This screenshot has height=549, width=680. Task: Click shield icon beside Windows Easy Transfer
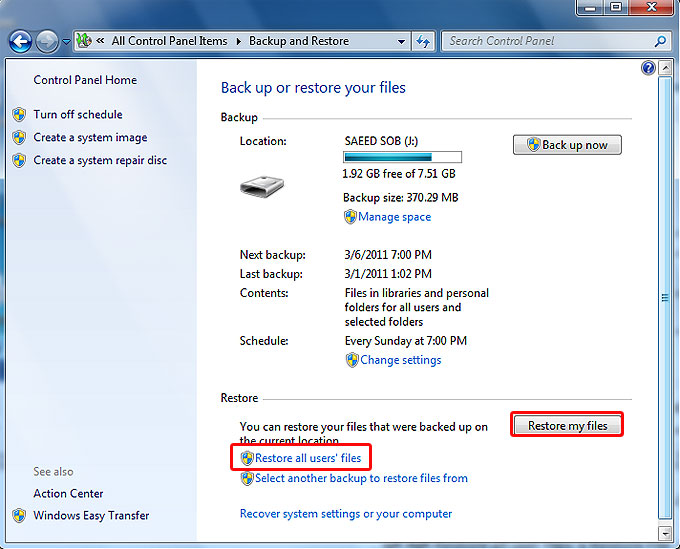click(19, 515)
